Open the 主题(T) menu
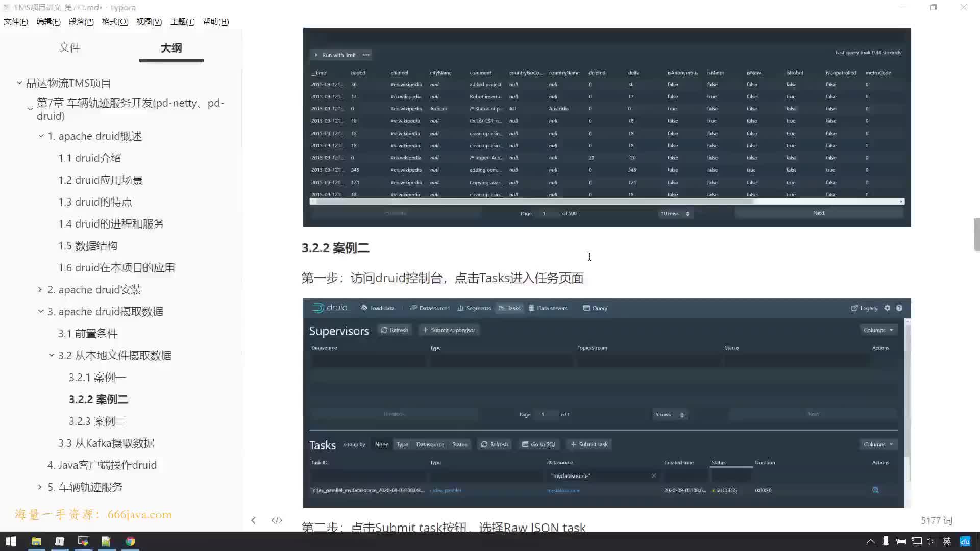Image resolution: width=980 pixels, height=551 pixels. coord(183,22)
